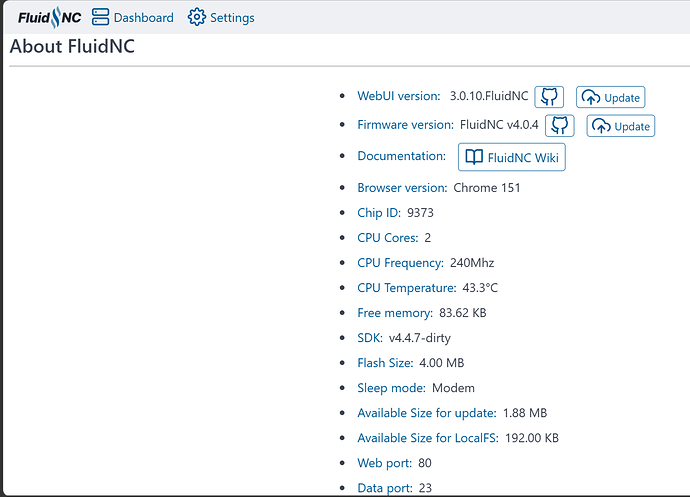
Task: Click Update button for Firmware version
Action: [x=620, y=125]
